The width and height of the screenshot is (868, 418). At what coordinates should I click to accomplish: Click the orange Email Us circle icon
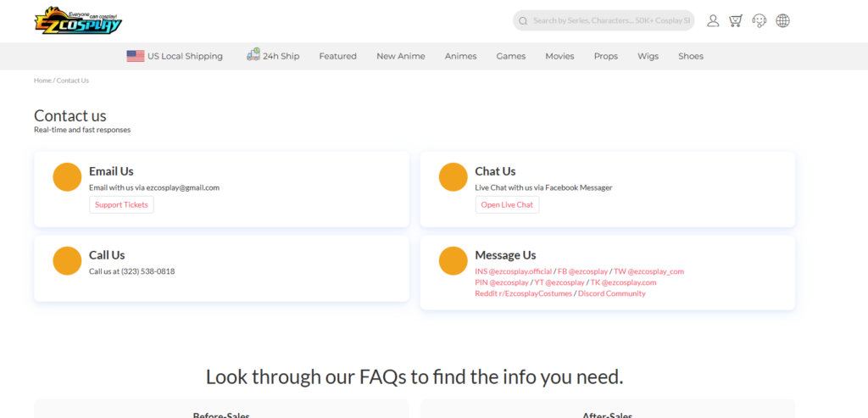(67, 177)
